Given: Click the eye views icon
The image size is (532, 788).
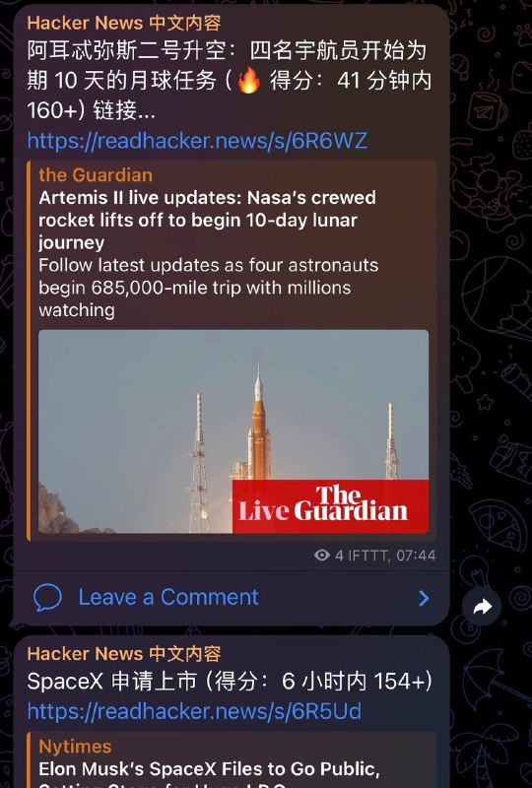Looking at the screenshot, I should 322,555.
